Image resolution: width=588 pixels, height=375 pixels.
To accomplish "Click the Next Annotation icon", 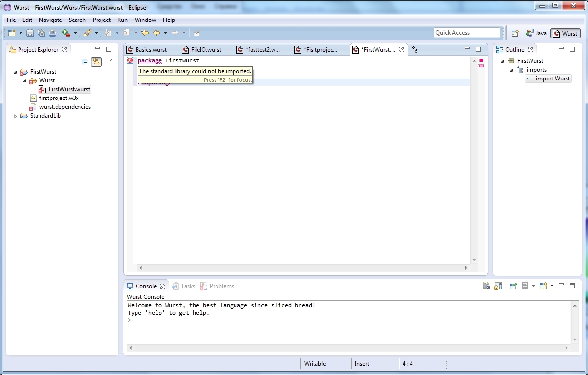I will (x=108, y=33).
